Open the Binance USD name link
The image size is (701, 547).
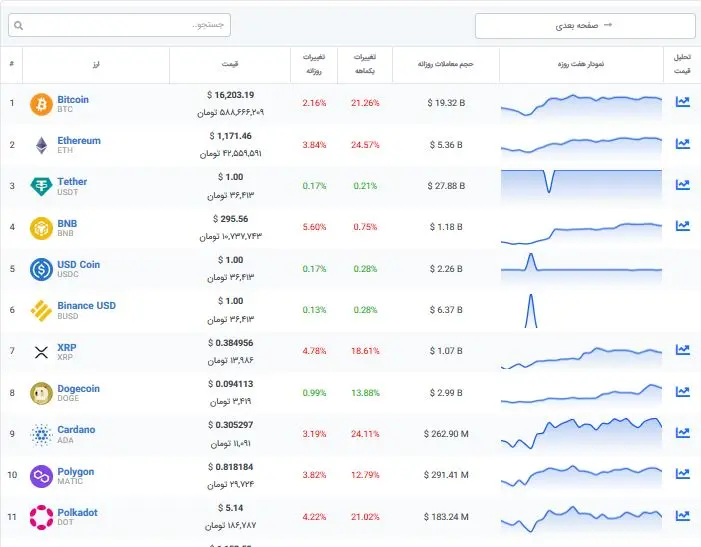(86, 306)
